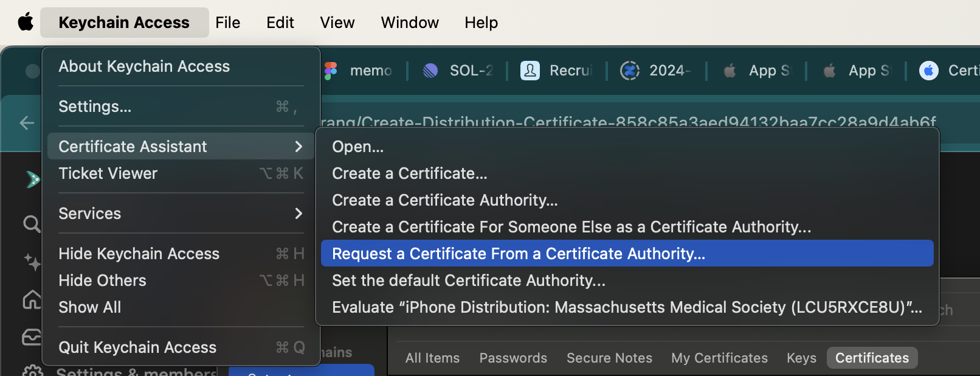The image size is (980, 376).
Task: Click the sparkle icon in the left sidebar
Action: click(32, 262)
